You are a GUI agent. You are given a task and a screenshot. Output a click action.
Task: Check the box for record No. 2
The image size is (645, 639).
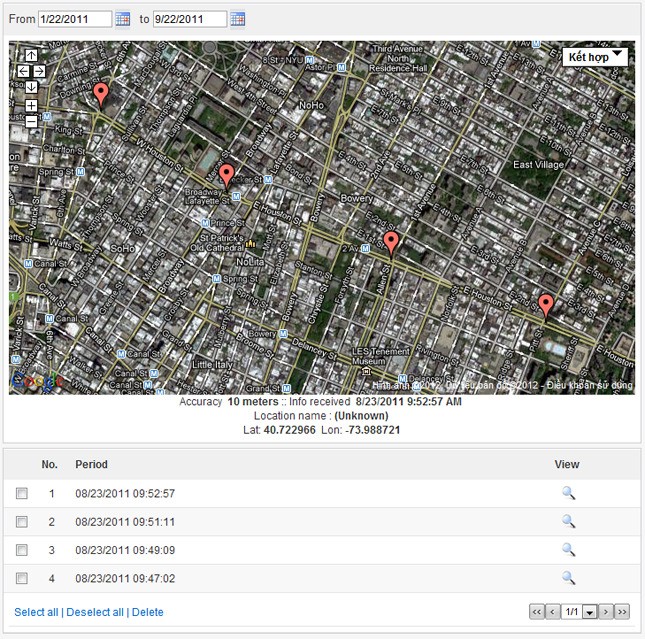click(22, 522)
